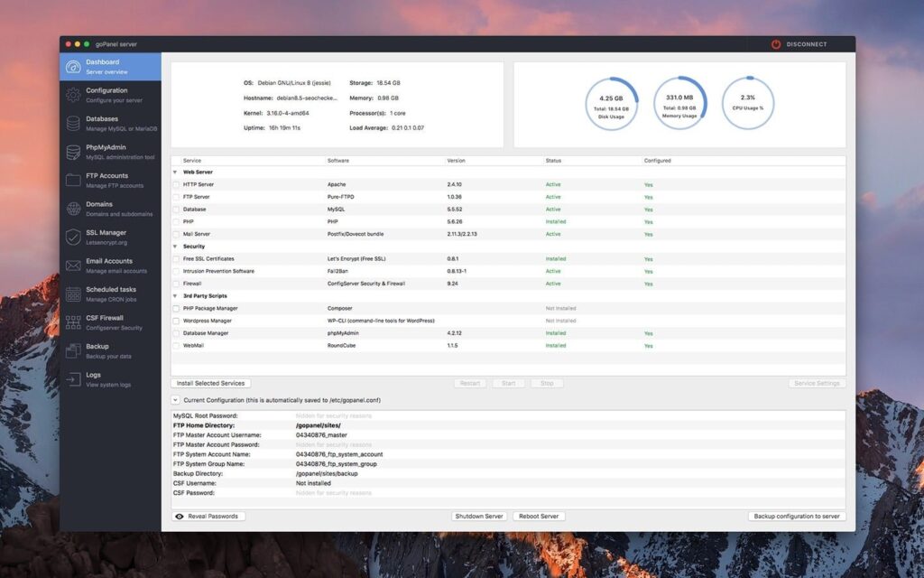
Task: Select the Domains sidebar icon
Action: pyautogui.click(x=110, y=208)
